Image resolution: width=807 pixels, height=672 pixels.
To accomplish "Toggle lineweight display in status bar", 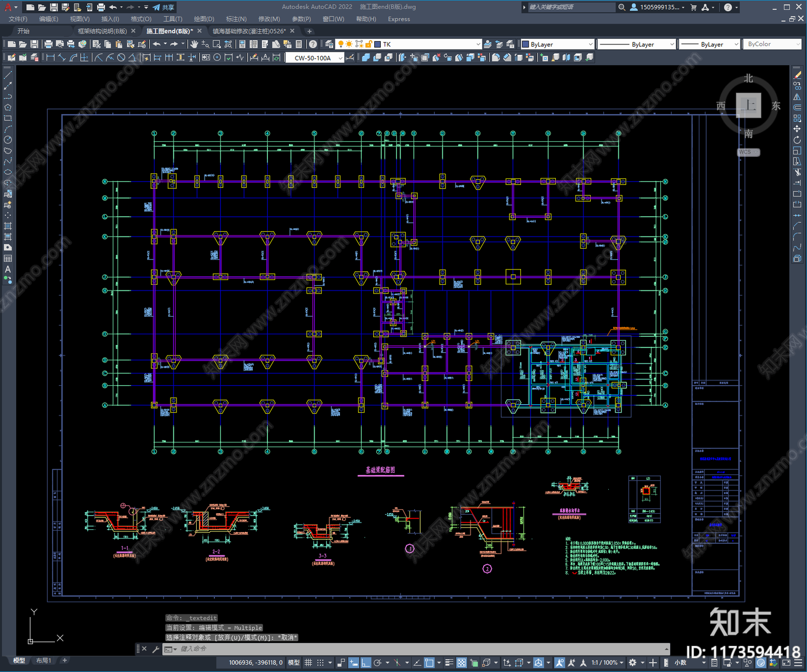I will (449, 662).
